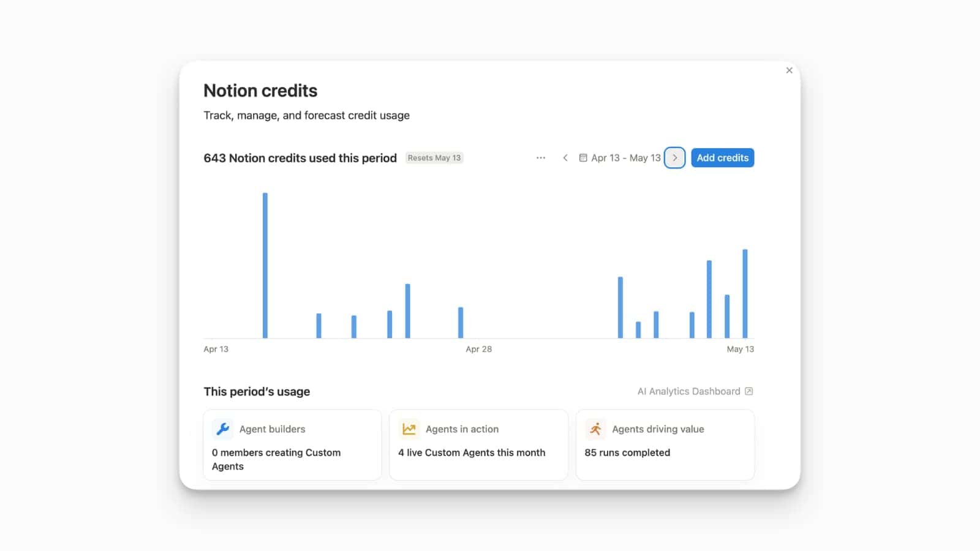Click the Apr 13 axis label

(216, 349)
